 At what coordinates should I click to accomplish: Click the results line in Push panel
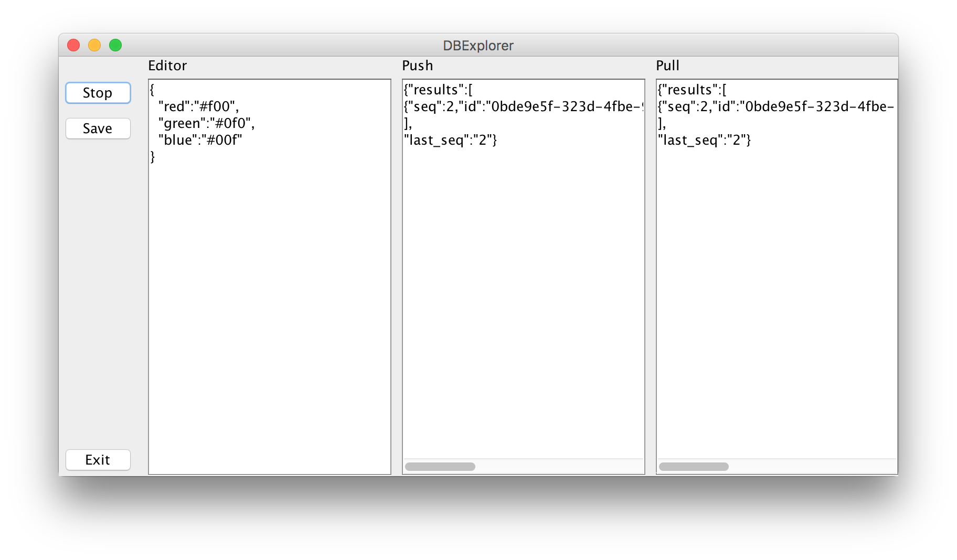438,90
